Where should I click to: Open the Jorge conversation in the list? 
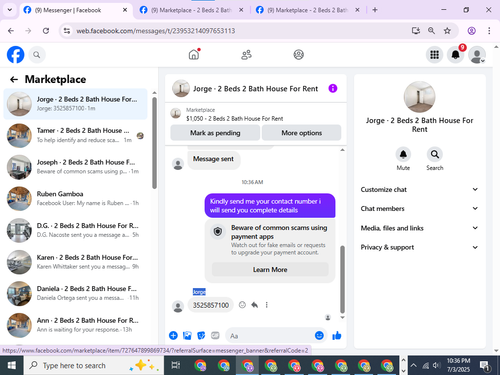click(x=75, y=104)
